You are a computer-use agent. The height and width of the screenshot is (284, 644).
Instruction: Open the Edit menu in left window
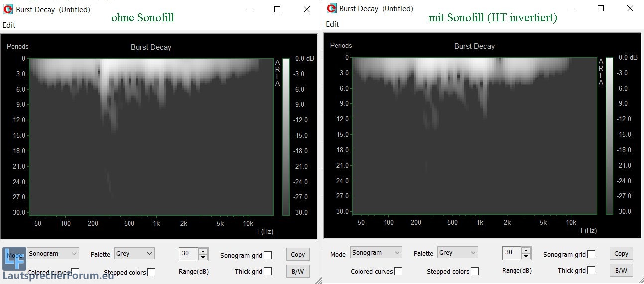[x=9, y=25]
